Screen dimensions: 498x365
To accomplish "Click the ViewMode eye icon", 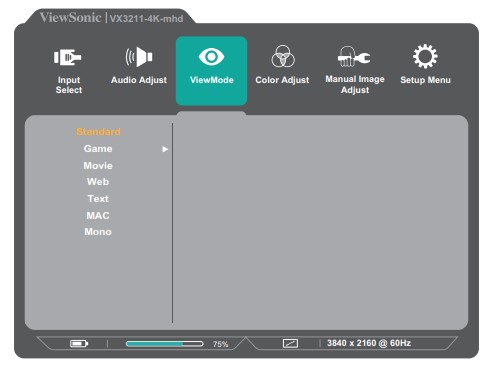I will [x=211, y=56].
